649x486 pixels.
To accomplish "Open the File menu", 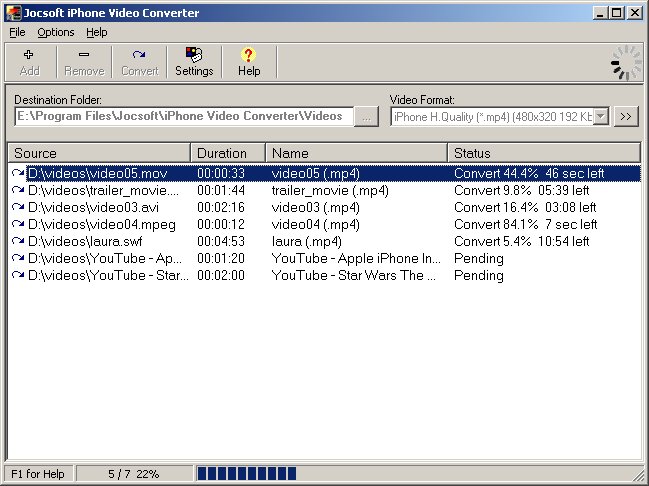I will 17,32.
